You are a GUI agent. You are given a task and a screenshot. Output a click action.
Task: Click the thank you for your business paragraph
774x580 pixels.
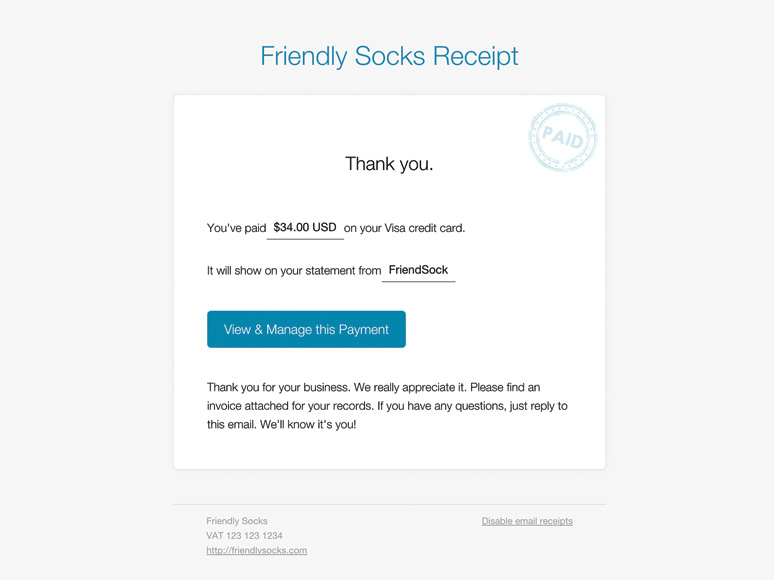tap(387, 406)
